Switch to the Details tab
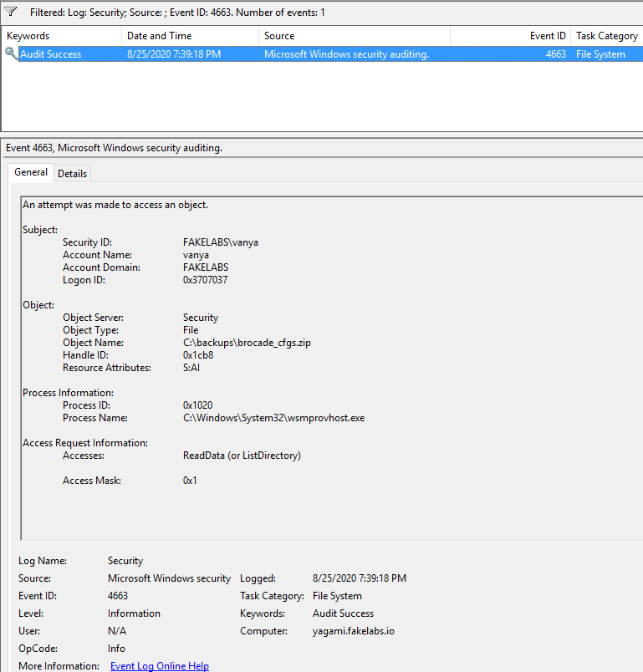Image resolution: width=643 pixels, height=672 pixels. (72, 173)
